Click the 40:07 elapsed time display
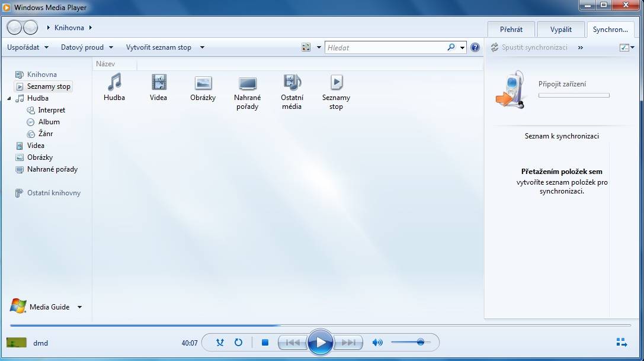The height and width of the screenshot is (361, 644). (190, 343)
